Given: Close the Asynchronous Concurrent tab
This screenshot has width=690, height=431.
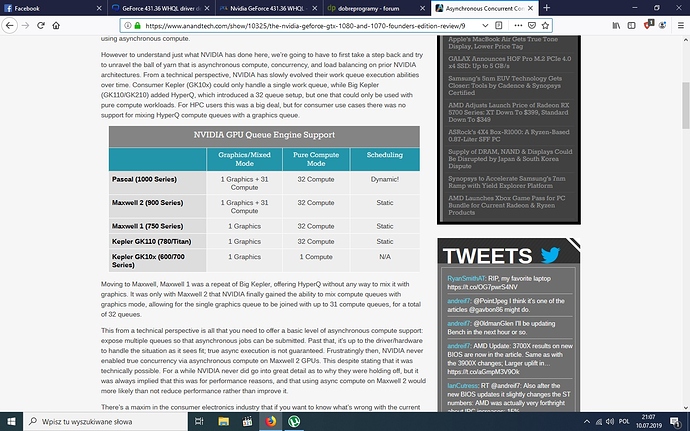Looking at the screenshot, I should pyautogui.click(x=530, y=8).
